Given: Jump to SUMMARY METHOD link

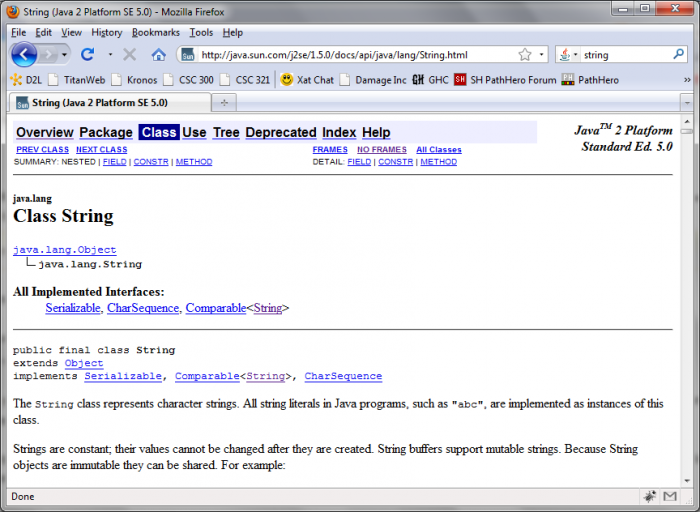Looking at the screenshot, I should (x=194, y=162).
